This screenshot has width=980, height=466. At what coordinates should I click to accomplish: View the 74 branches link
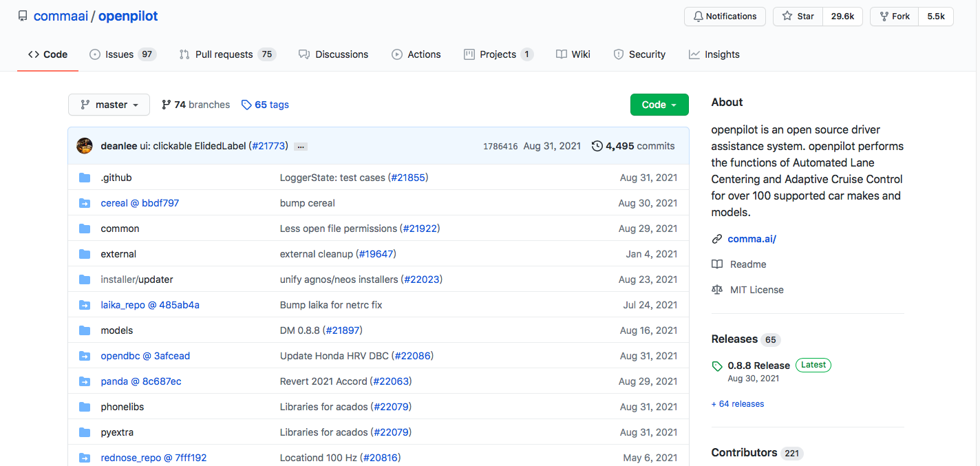click(x=195, y=105)
